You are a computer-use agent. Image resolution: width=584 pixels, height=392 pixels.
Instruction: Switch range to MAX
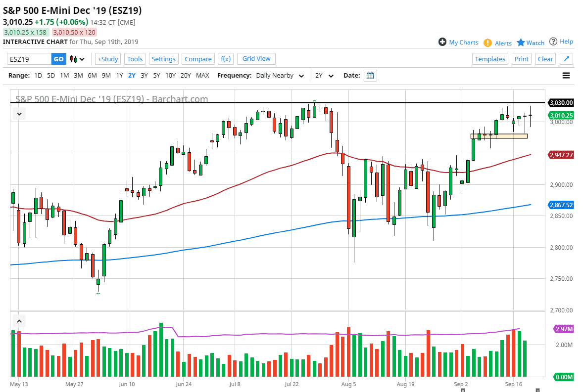[202, 76]
